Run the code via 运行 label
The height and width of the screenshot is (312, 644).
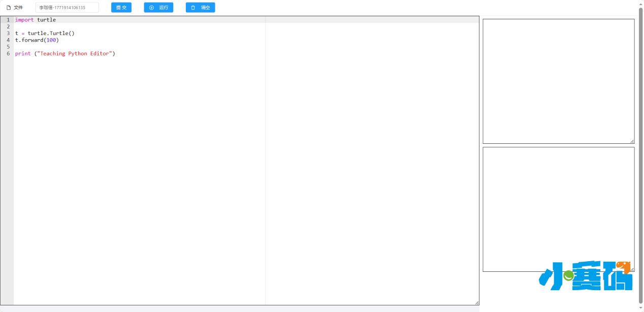pos(164,8)
